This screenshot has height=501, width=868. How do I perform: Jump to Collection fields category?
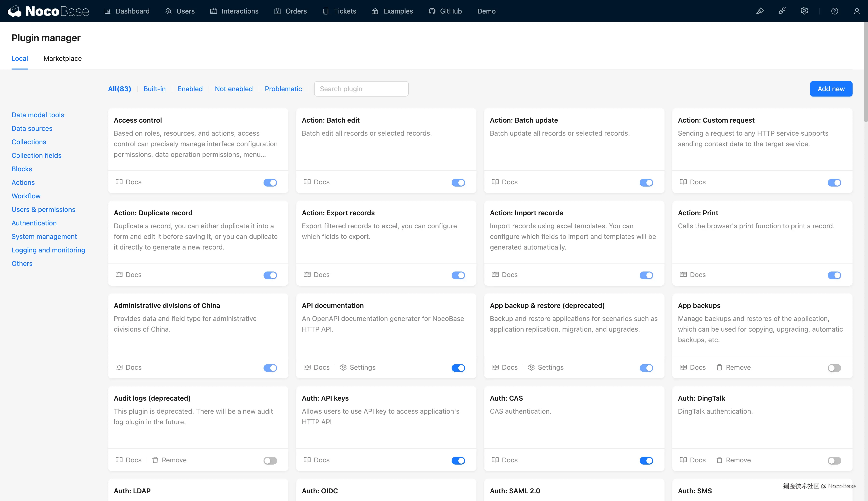click(36, 155)
